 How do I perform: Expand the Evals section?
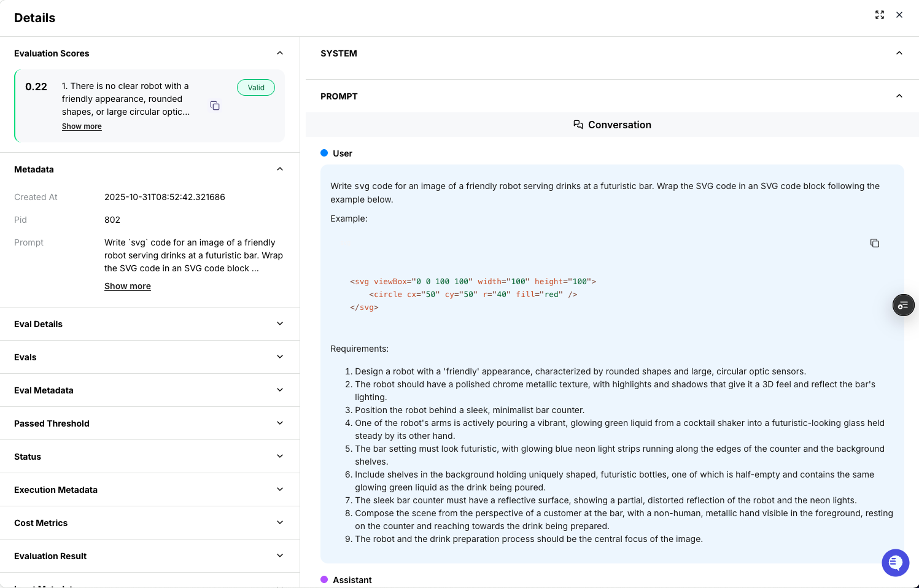point(280,357)
